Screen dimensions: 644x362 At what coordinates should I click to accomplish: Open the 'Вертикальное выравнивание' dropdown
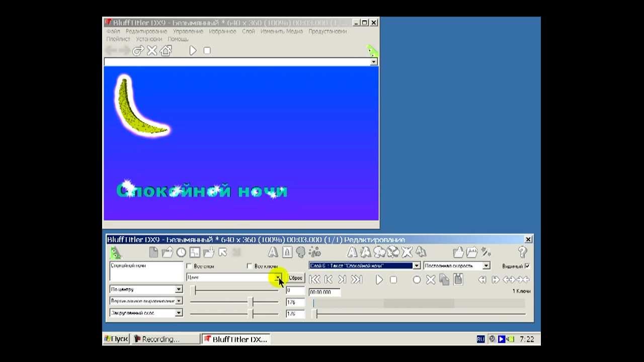[179, 301]
